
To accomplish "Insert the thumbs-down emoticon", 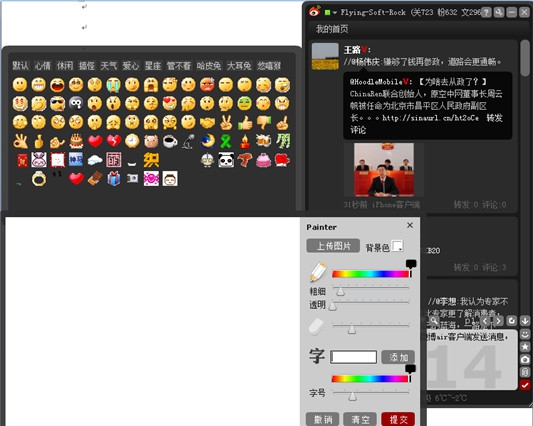I will tap(263, 122).
